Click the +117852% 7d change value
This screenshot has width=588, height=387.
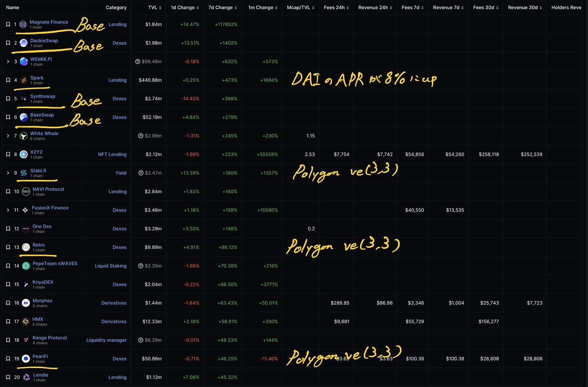coord(226,25)
